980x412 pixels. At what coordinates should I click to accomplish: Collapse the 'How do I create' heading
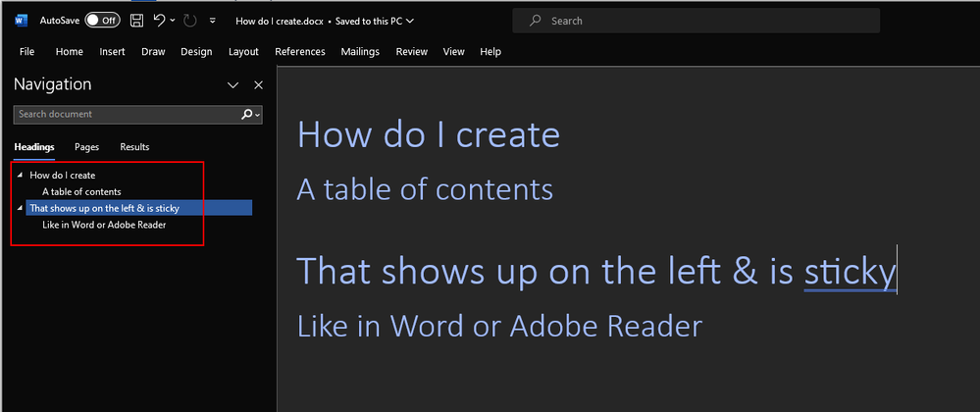[x=20, y=176]
